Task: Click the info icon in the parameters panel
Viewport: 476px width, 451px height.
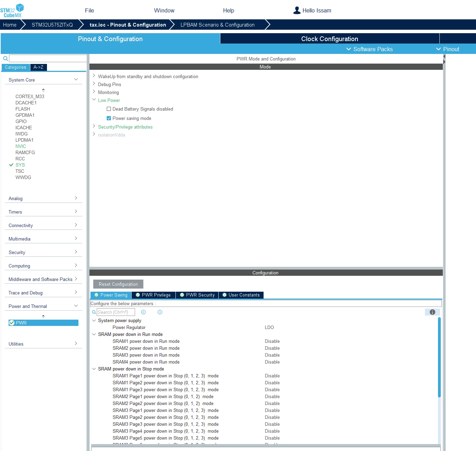Action: (x=432, y=312)
